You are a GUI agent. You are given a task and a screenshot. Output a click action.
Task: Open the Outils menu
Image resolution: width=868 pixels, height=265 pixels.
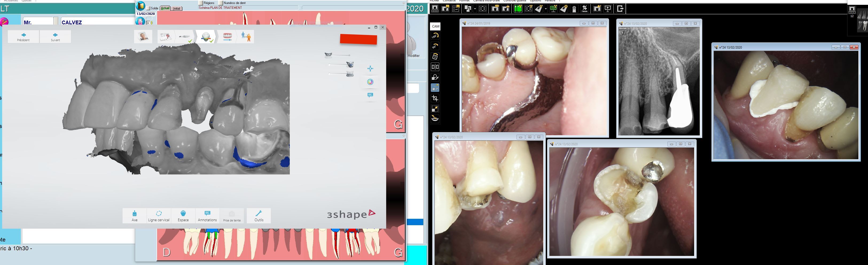pos(259,216)
